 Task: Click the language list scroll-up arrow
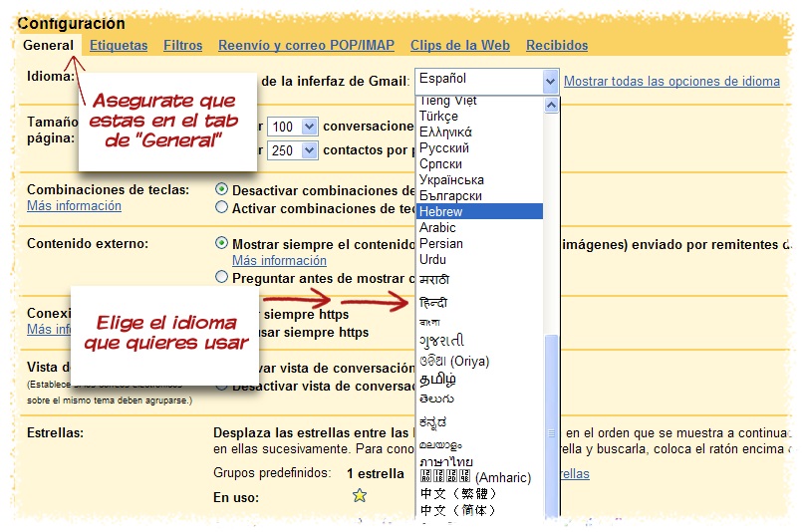tap(551, 106)
